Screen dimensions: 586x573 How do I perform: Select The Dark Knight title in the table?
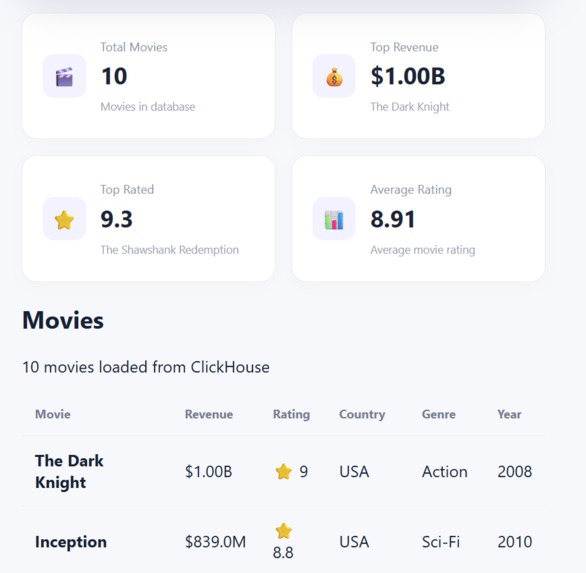coord(69,471)
